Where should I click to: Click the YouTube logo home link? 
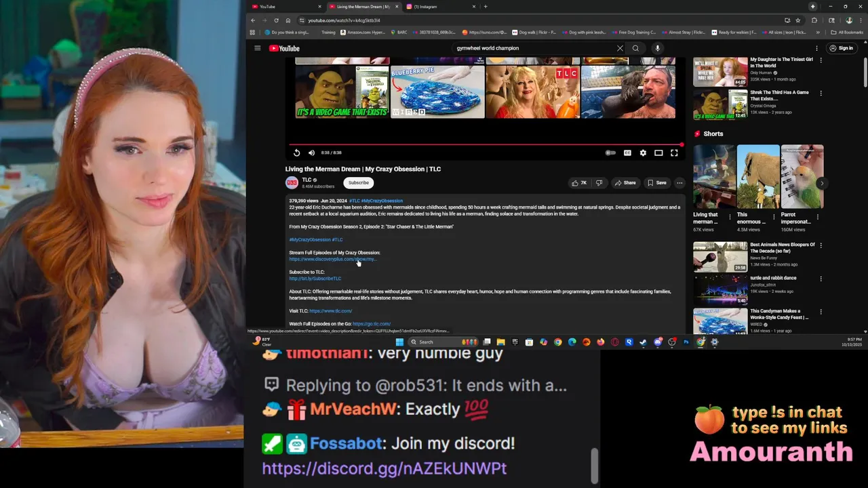point(284,48)
